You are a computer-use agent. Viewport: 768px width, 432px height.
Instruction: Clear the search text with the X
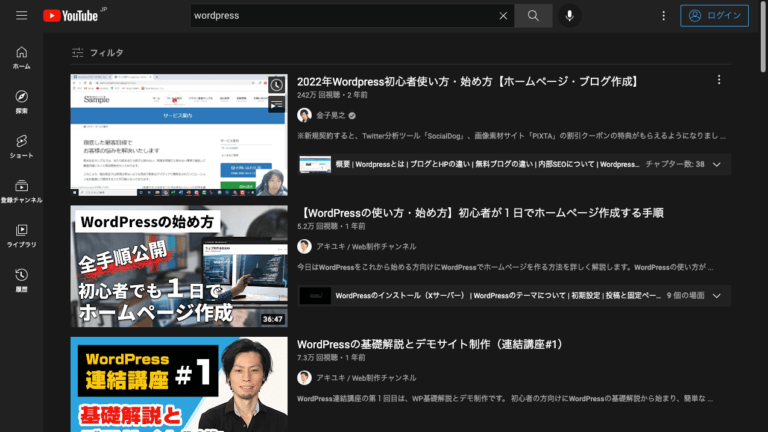pyautogui.click(x=503, y=16)
